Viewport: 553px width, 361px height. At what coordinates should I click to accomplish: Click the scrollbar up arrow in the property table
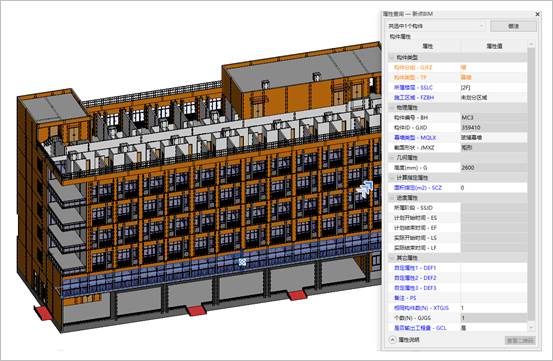click(531, 45)
